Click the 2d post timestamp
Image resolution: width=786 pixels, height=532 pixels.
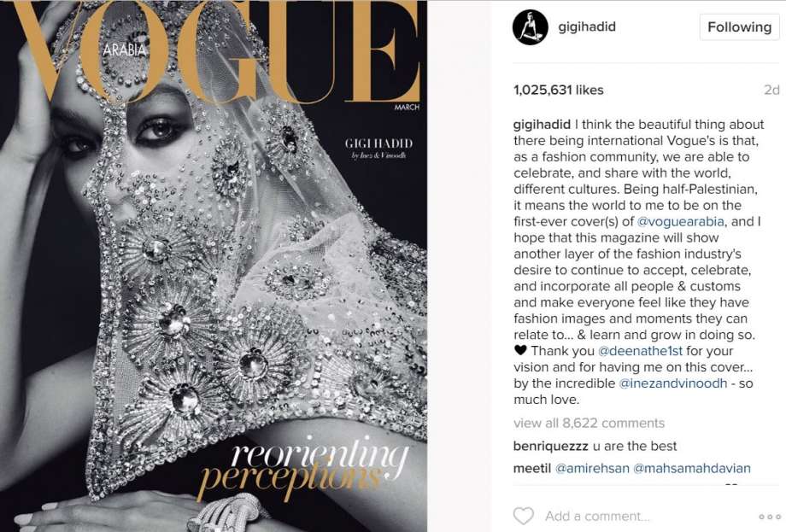pyautogui.click(x=771, y=91)
